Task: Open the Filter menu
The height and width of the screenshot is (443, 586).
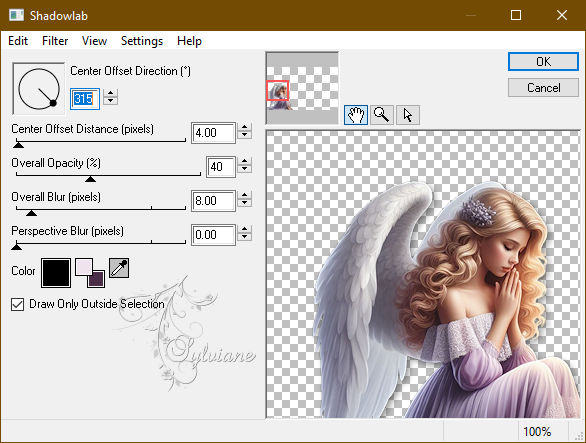Action: pos(55,41)
